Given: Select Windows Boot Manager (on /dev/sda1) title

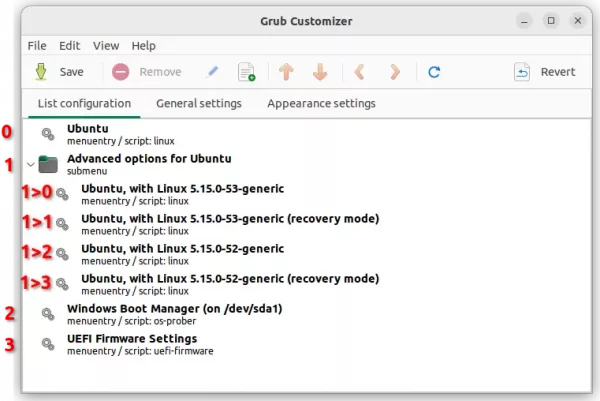Looking at the screenshot, I should [174, 308].
